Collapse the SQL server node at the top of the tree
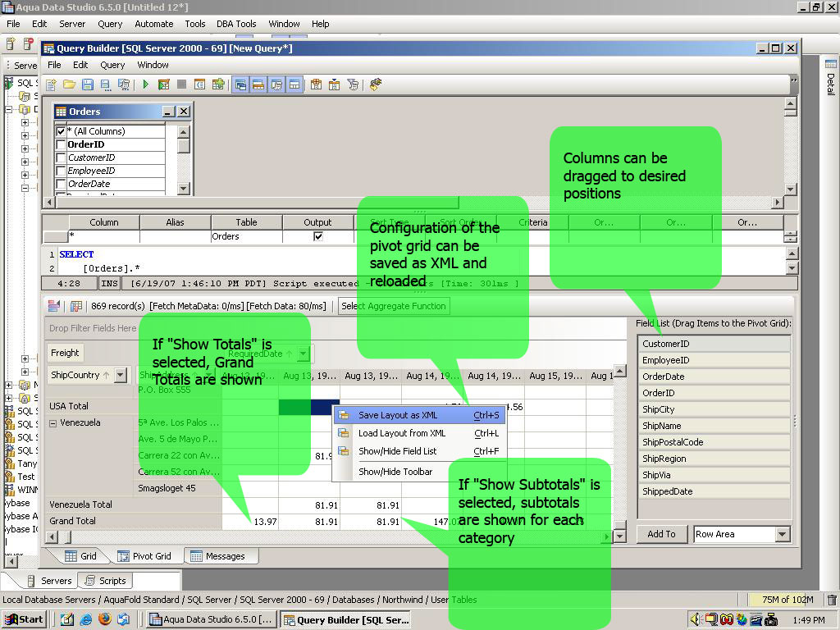The width and height of the screenshot is (840, 630). click(x=8, y=109)
